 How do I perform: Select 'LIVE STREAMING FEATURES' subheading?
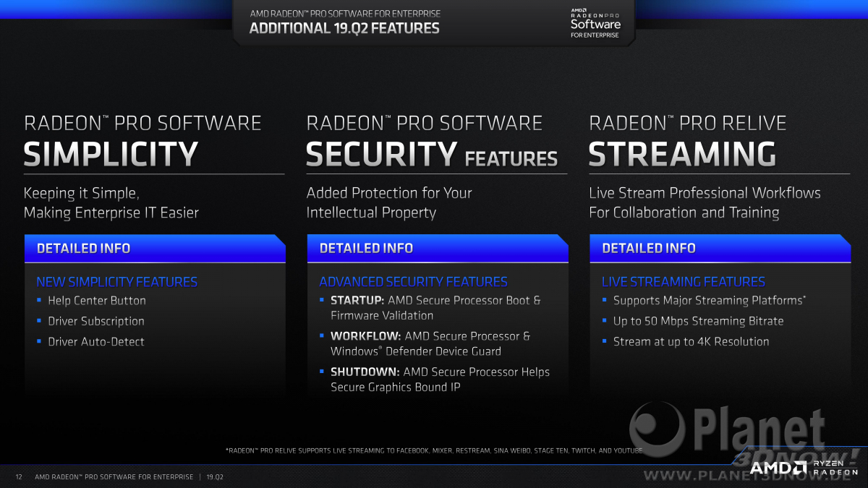683,281
